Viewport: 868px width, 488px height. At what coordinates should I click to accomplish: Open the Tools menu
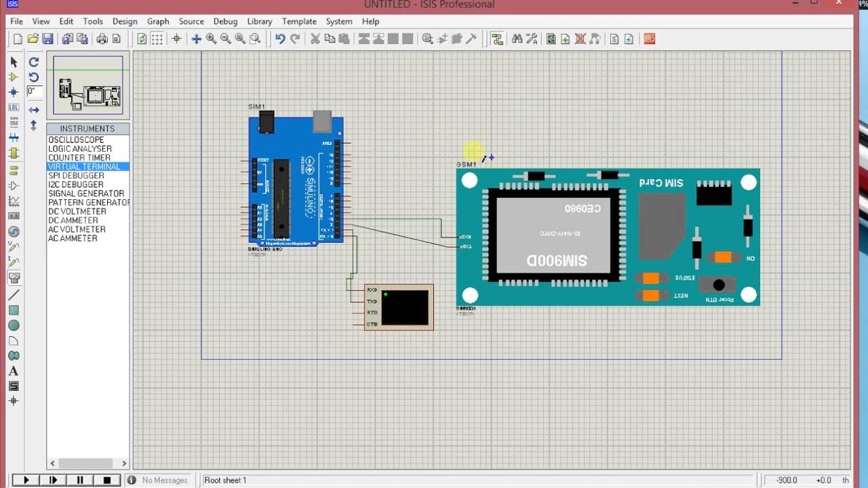(x=93, y=21)
